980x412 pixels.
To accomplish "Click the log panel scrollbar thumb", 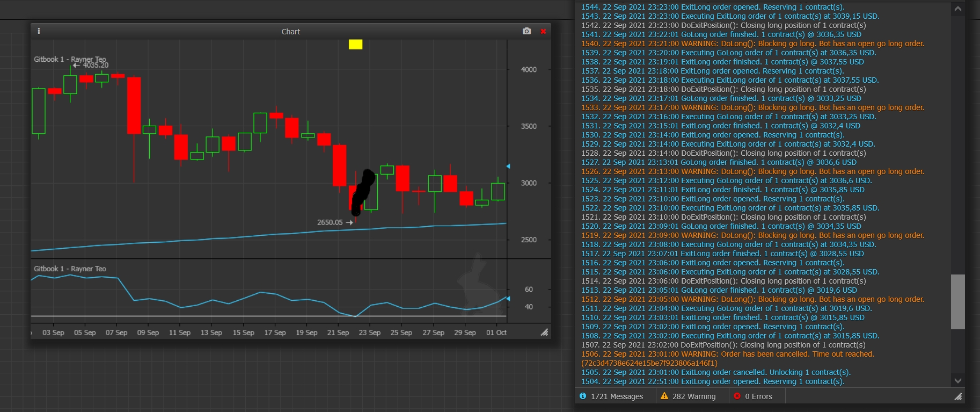I will 957,301.
